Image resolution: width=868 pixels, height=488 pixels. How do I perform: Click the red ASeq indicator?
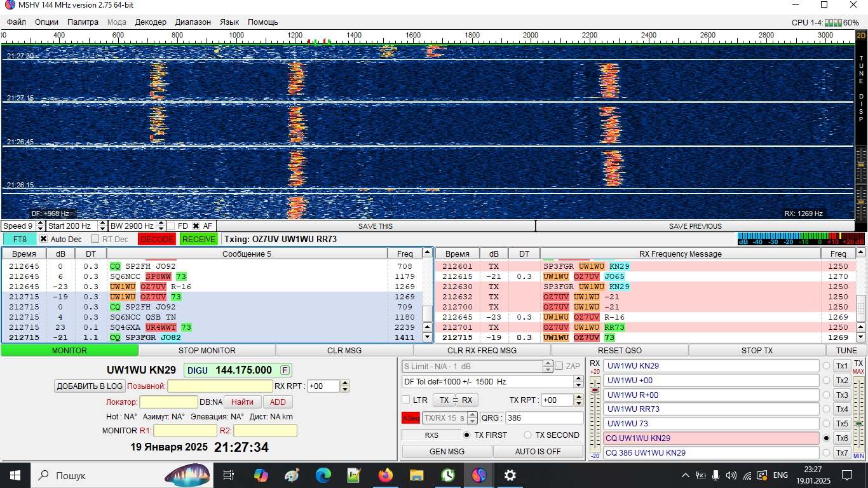[x=410, y=417]
